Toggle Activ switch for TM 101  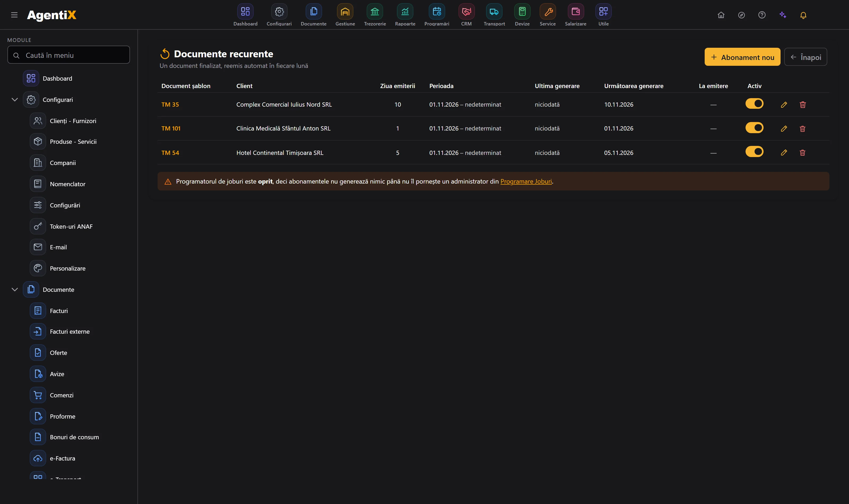pos(754,128)
